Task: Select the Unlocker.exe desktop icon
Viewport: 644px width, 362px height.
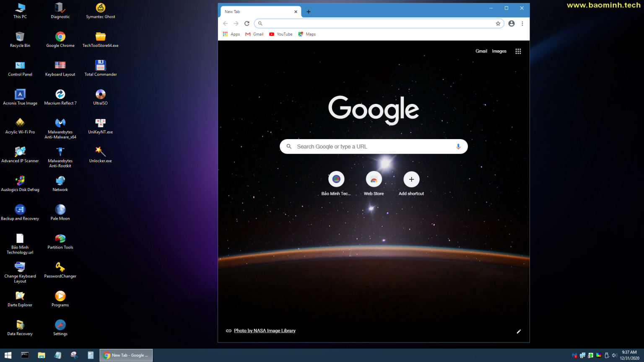Action: 101,155
